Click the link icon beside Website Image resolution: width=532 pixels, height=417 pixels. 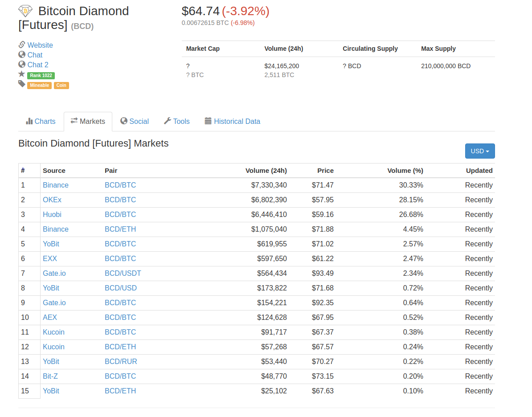click(x=22, y=45)
